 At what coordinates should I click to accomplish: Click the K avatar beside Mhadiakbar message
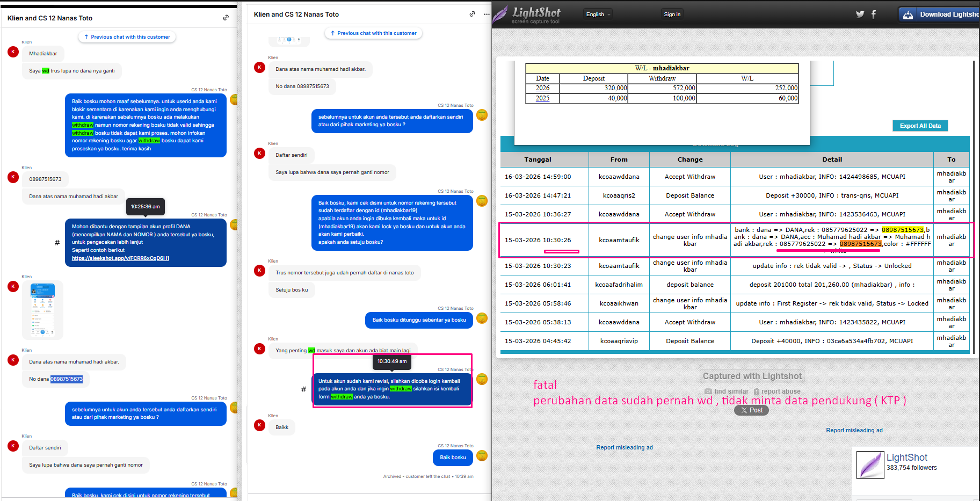pyautogui.click(x=13, y=52)
